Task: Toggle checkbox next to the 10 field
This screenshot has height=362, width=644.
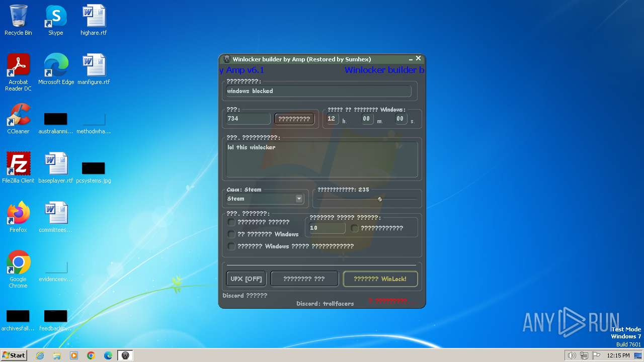Action: [x=355, y=228]
